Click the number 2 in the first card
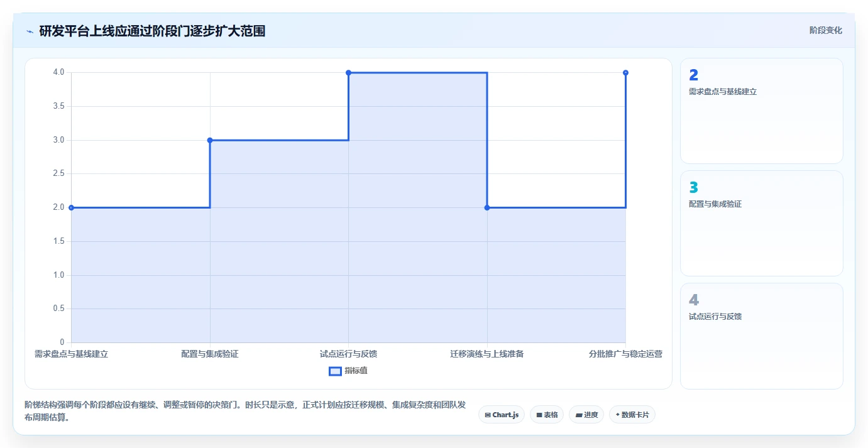Viewport: 868px width, 448px height. (x=693, y=75)
